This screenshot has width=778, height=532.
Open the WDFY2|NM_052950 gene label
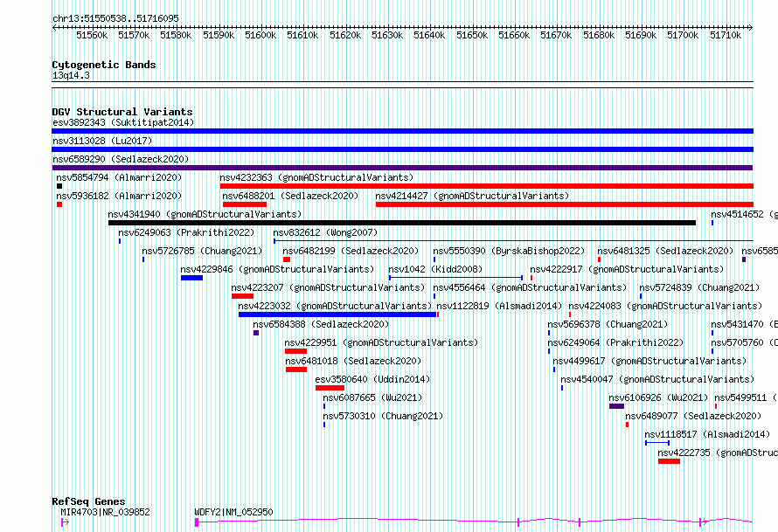pos(233,512)
